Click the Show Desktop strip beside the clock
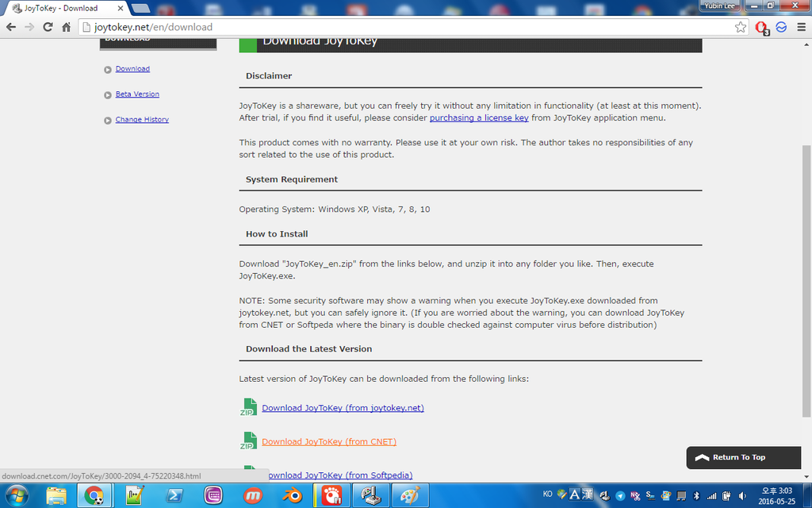 point(807,495)
